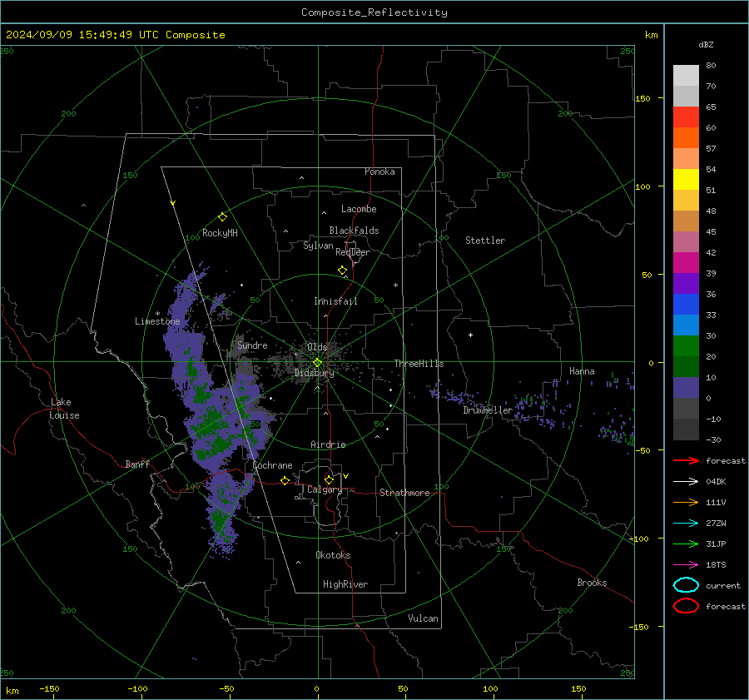
Task: Select the Lake Louise label
Action: 65,409
